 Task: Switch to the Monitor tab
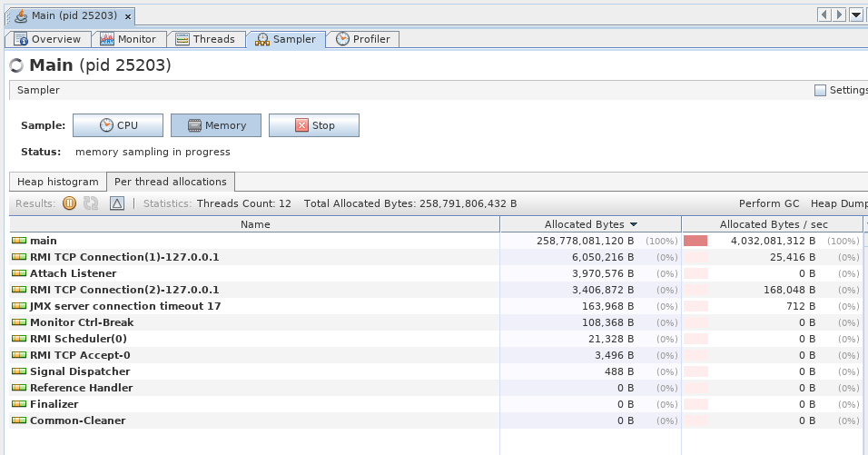tap(128, 39)
